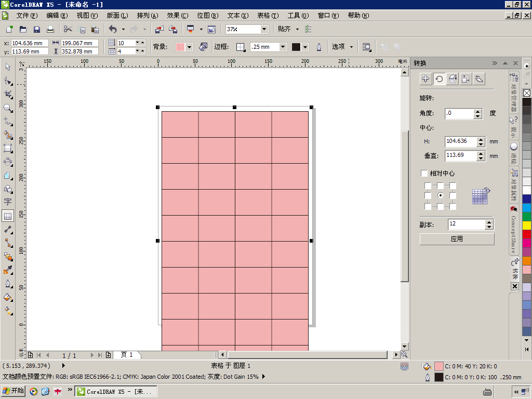Screen dimensions: 532x399
Task: Pick the yellow swatch in color palette
Action: click(527, 225)
